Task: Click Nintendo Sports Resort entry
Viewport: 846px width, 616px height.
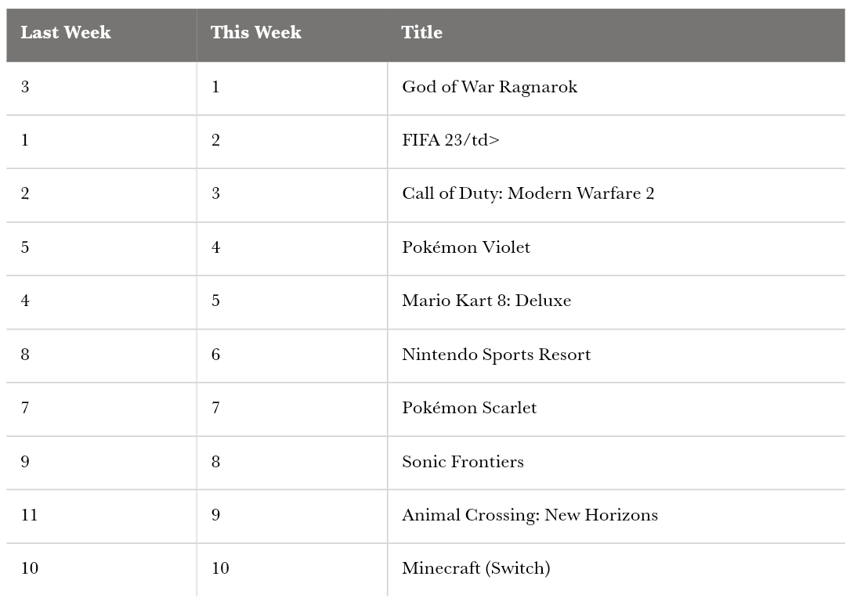Action: coord(496,355)
